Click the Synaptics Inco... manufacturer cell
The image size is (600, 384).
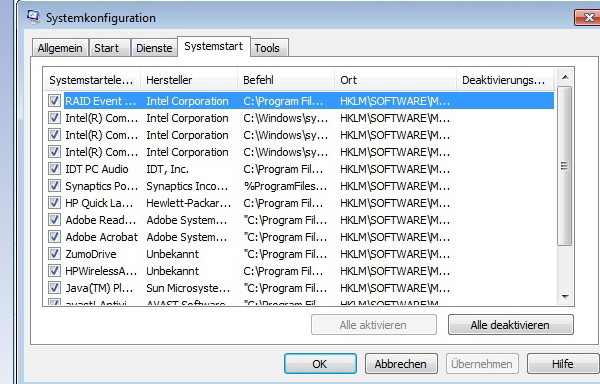coord(187,186)
